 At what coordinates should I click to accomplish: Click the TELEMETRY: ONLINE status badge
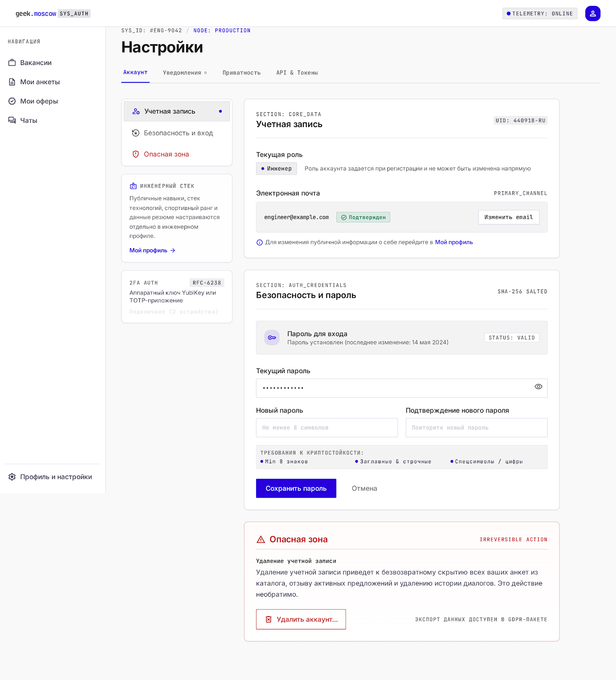(x=540, y=14)
